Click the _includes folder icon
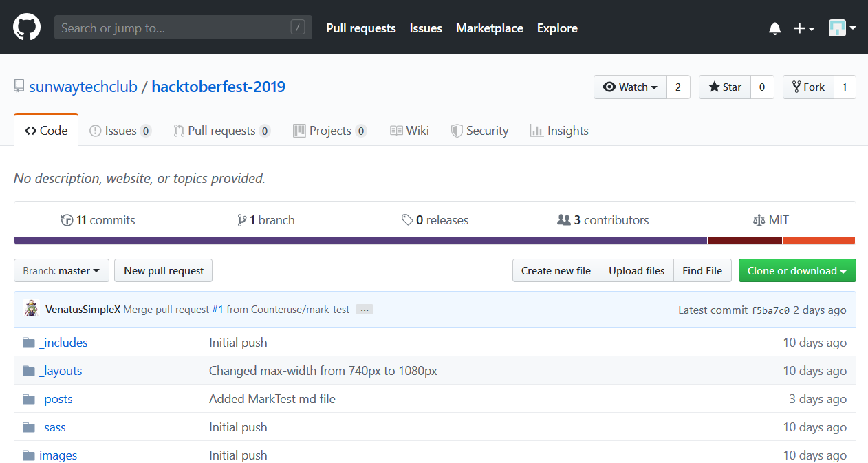This screenshot has width=868, height=463. [28, 343]
